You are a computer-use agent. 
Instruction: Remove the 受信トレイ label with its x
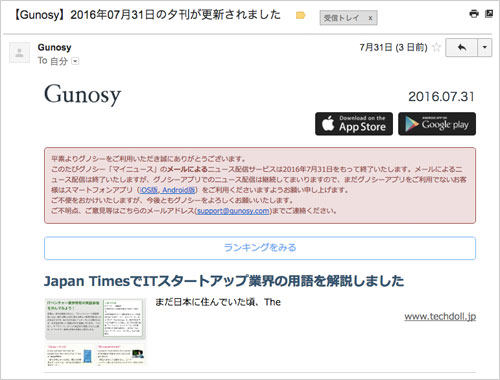click(370, 18)
